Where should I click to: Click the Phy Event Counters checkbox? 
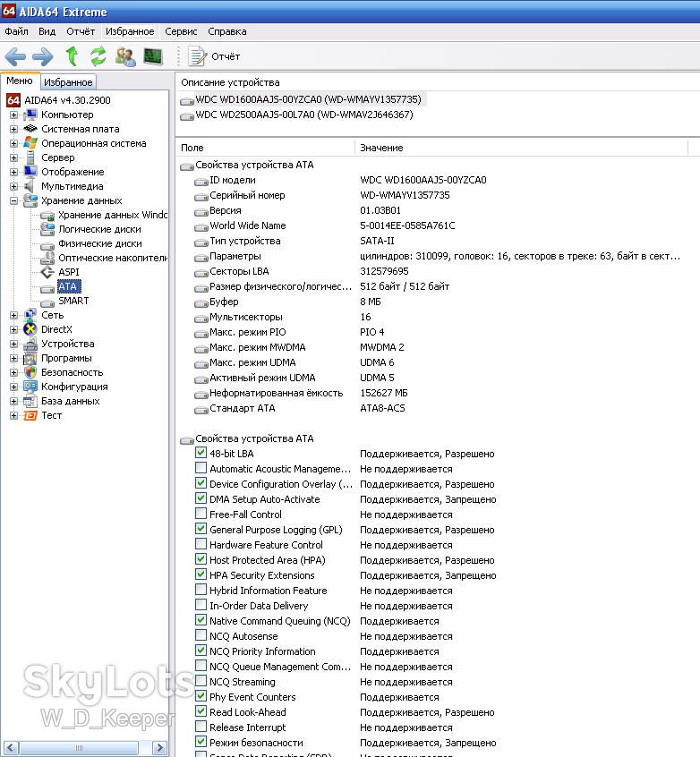coord(201,696)
